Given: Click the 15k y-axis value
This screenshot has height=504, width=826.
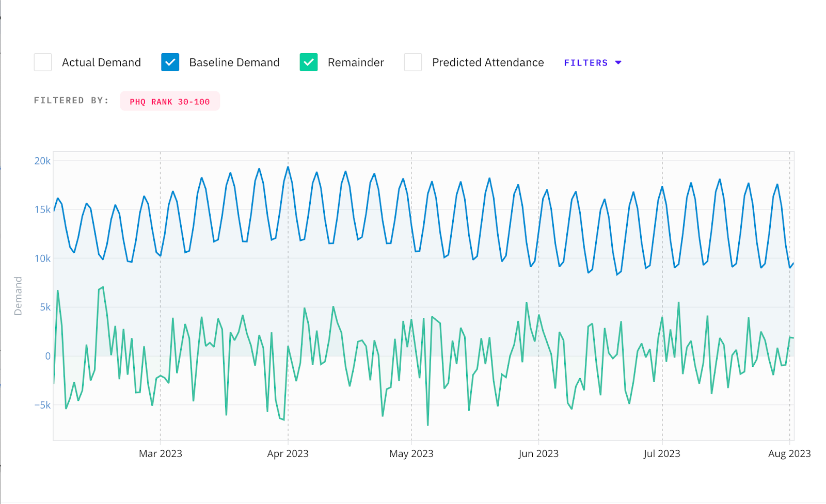Looking at the screenshot, I should tap(42, 209).
